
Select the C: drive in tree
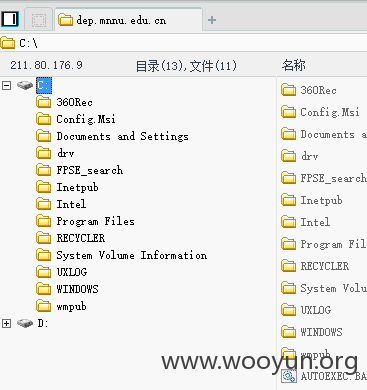point(44,85)
